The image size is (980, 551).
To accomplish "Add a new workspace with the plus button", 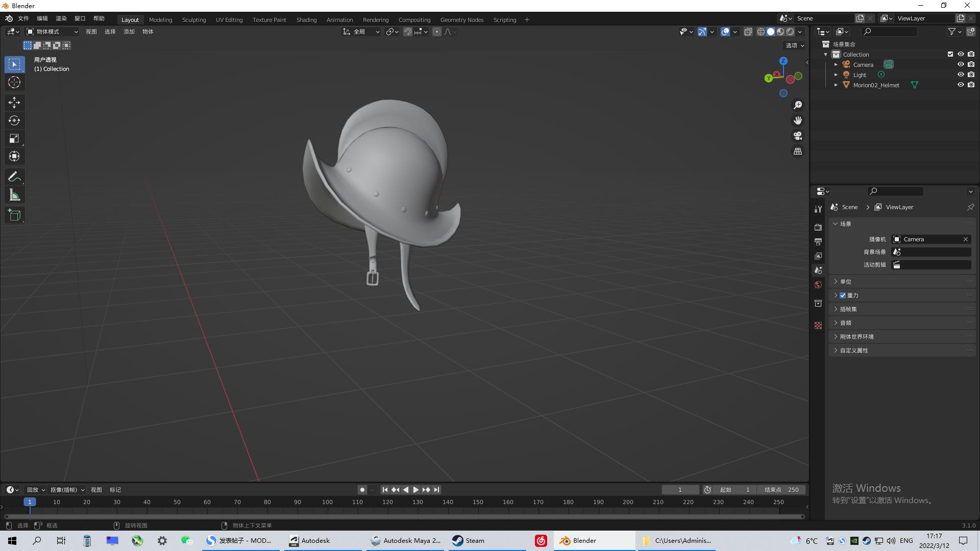I will (x=527, y=20).
